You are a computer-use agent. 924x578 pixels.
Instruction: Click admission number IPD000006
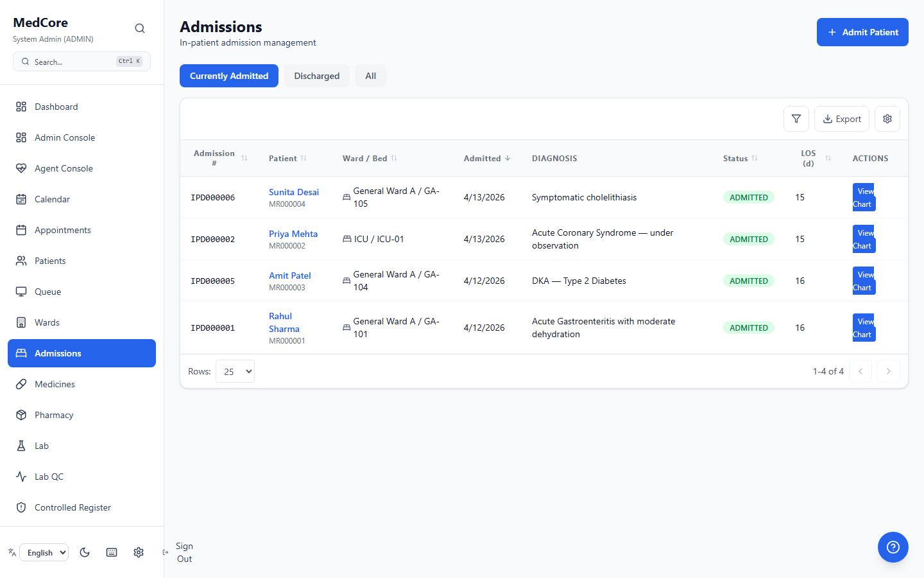pyautogui.click(x=213, y=197)
